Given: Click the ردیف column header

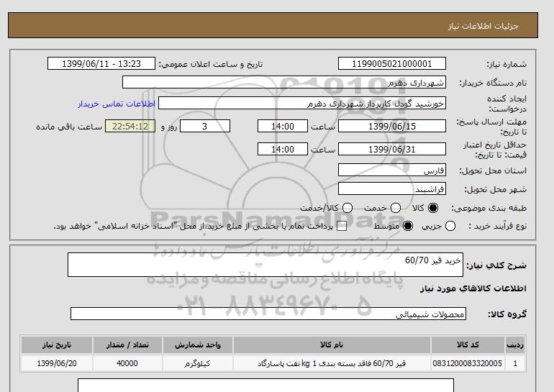Looking at the screenshot, I should coord(515,345).
